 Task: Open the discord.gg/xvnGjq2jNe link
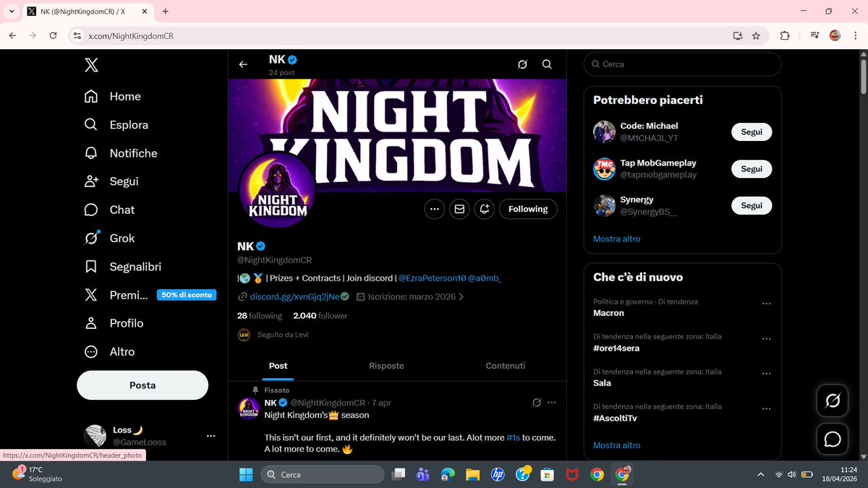[x=294, y=296]
